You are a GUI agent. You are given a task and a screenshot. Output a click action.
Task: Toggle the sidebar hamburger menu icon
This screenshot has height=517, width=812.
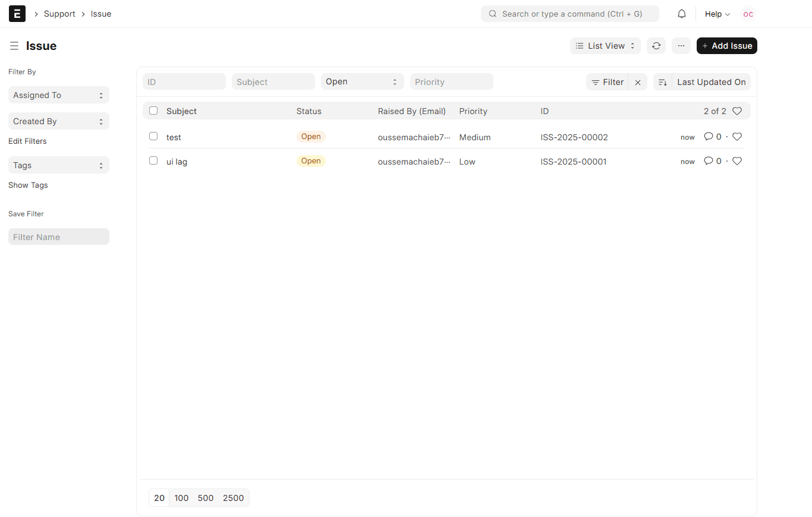(14, 46)
